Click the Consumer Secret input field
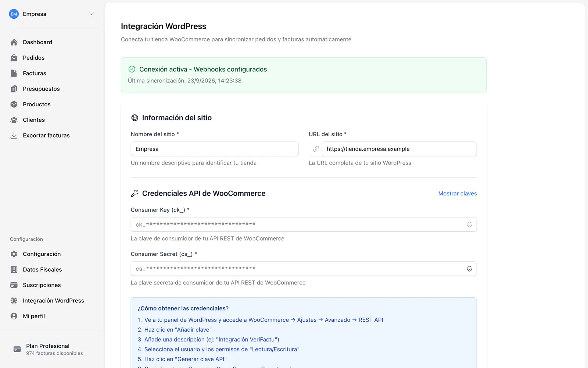The width and height of the screenshot is (588, 368). point(304,269)
